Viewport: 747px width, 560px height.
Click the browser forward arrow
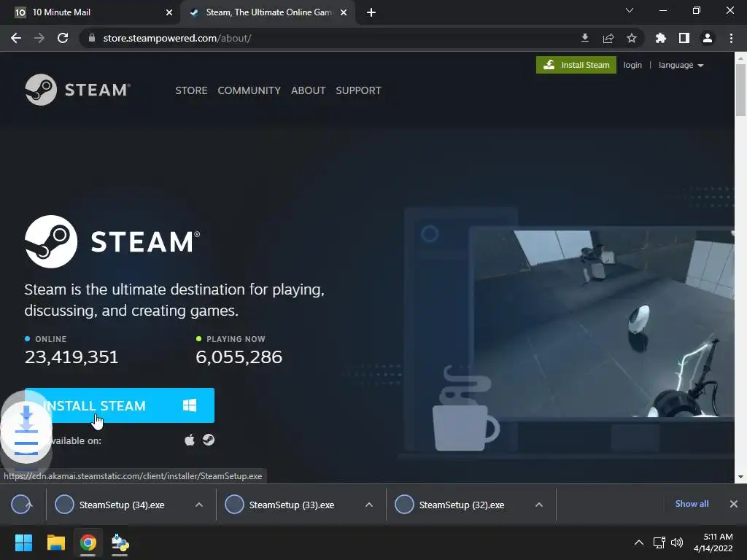pos(39,38)
